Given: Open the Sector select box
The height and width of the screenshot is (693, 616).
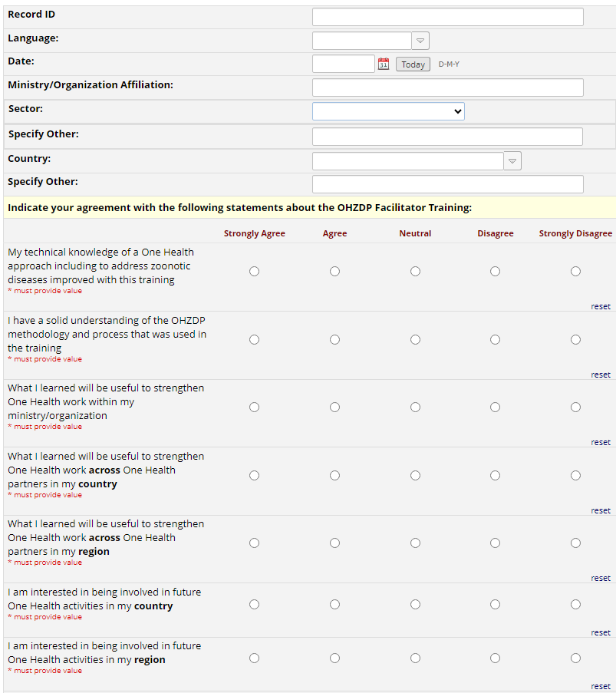Looking at the screenshot, I should (x=388, y=111).
